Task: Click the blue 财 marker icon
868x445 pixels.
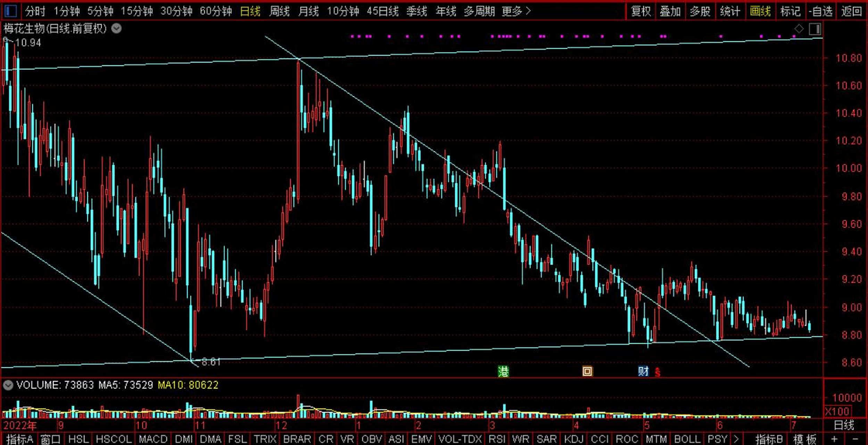Action: click(x=643, y=371)
